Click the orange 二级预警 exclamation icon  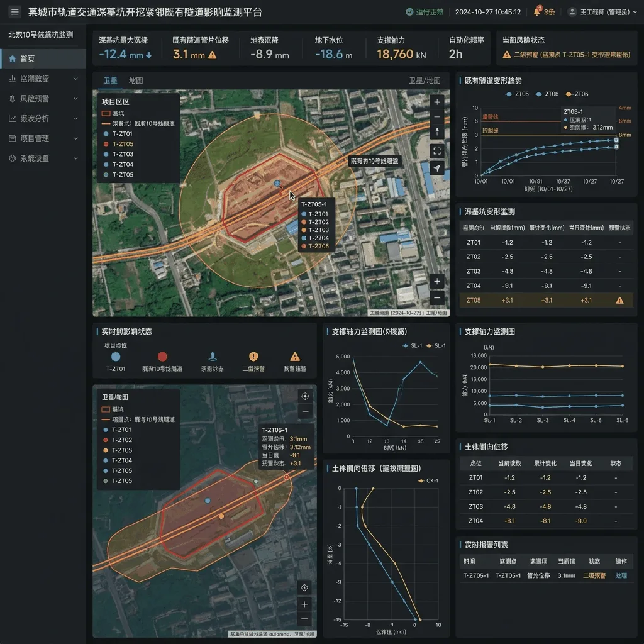point(253,356)
